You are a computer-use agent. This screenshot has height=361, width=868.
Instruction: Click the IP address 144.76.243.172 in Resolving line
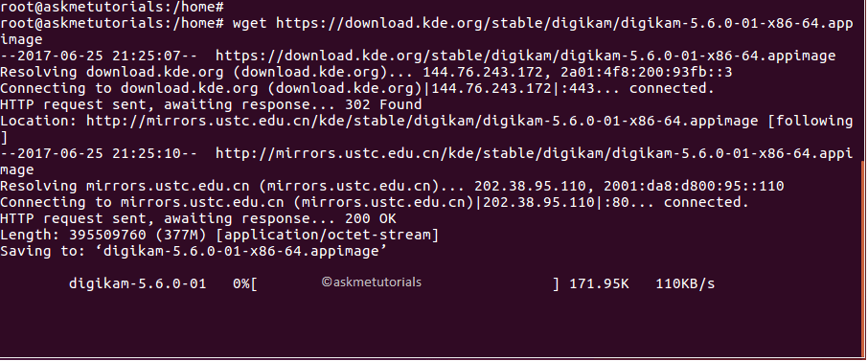pyautogui.click(x=487, y=72)
